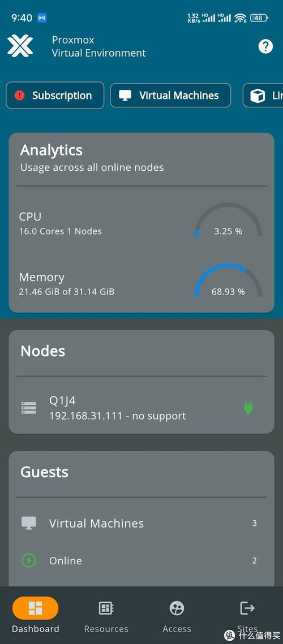Switch to the Dashboard tab
This screenshot has height=644, width=283.
[35, 615]
